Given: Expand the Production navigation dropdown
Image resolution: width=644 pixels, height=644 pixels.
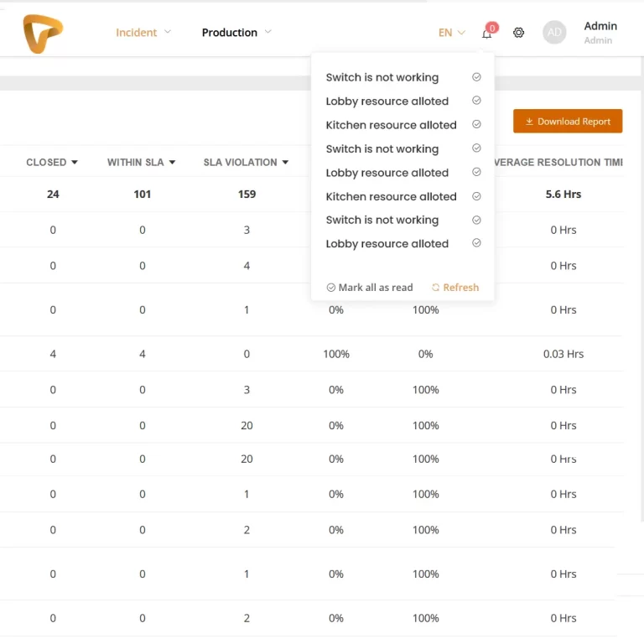Looking at the screenshot, I should (236, 33).
